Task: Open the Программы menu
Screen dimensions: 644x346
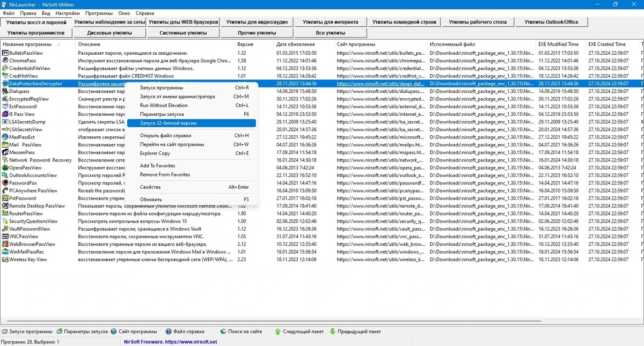Action: (x=99, y=13)
